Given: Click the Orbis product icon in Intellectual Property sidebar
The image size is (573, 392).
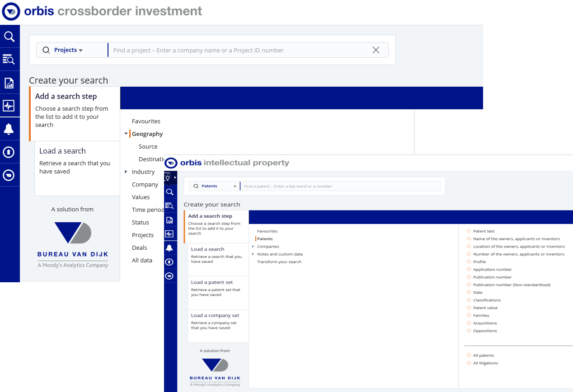Looking at the screenshot, I should pos(169,275).
